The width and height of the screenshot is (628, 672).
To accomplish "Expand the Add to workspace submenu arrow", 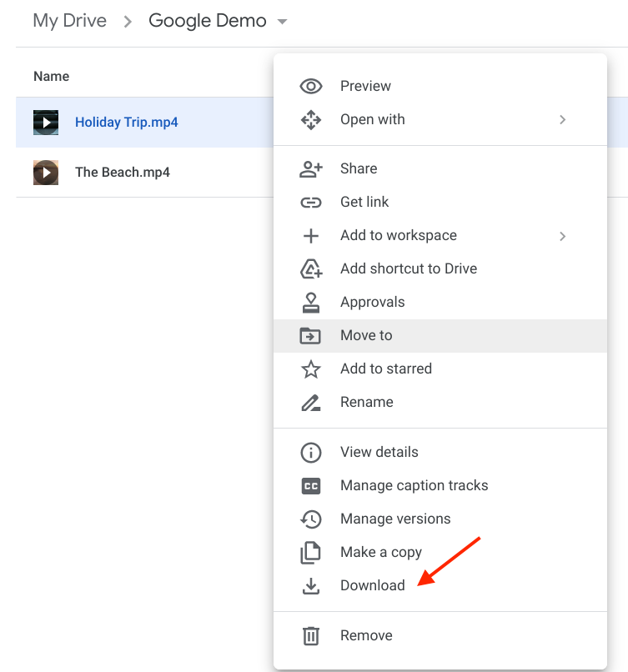I will click(562, 236).
